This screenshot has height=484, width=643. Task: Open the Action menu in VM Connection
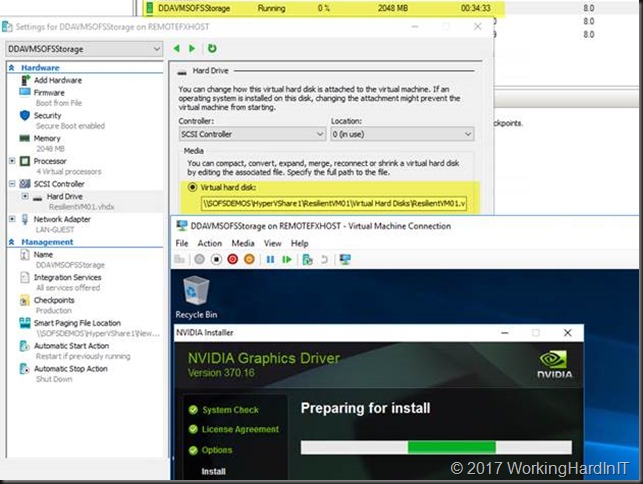point(210,243)
